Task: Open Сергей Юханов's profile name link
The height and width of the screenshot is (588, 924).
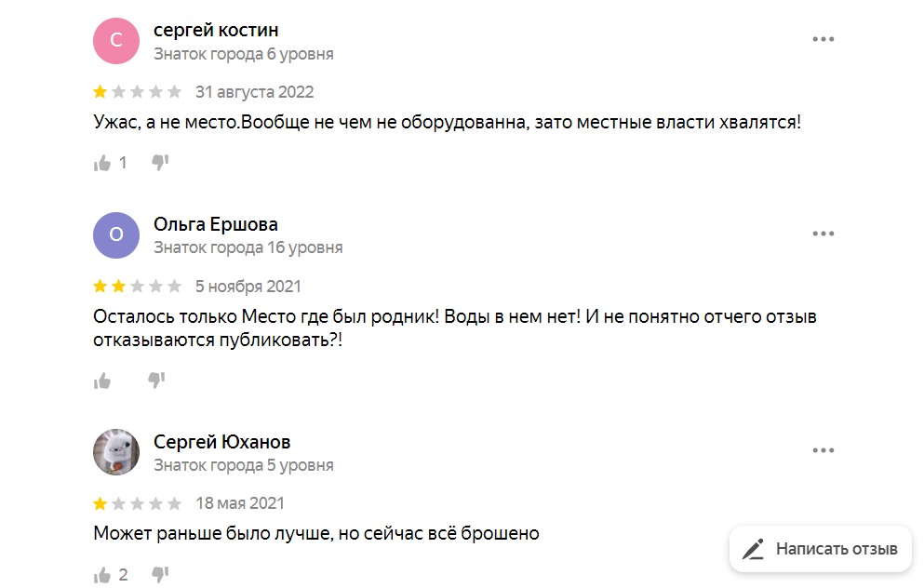Action: click(x=222, y=441)
